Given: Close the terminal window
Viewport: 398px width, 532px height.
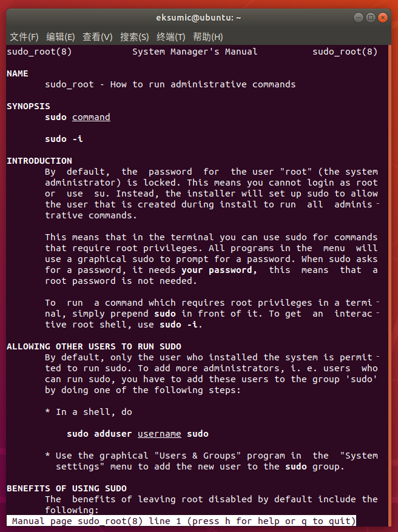Looking at the screenshot, I should click(x=383, y=18).
